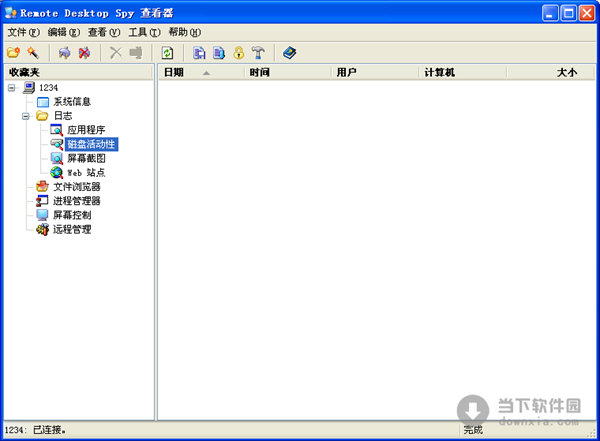This screenshot has height=441, width=600.
Task: Click the 日志 folder icon
Action: click(x=42, y=116)
